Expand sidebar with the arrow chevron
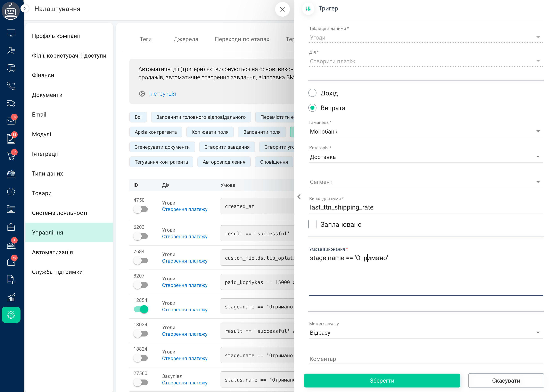Image resolution: width=551 pixels, height=392 pixels. click(24, 8)
